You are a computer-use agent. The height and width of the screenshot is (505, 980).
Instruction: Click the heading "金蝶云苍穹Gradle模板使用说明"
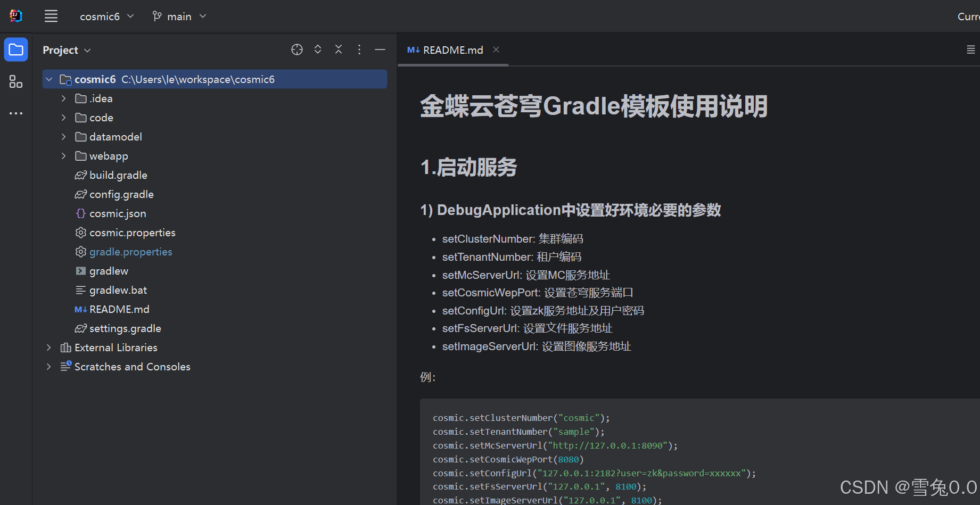pos(594,106)
